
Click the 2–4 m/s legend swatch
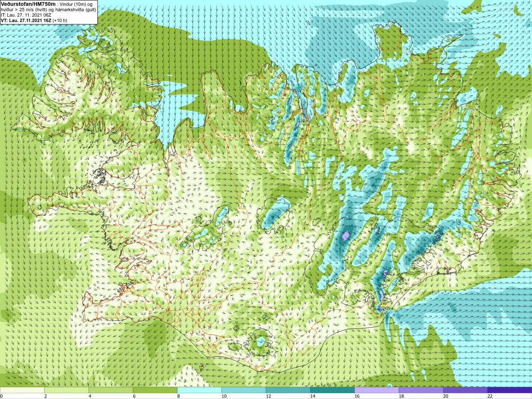[x=66, y=390]
